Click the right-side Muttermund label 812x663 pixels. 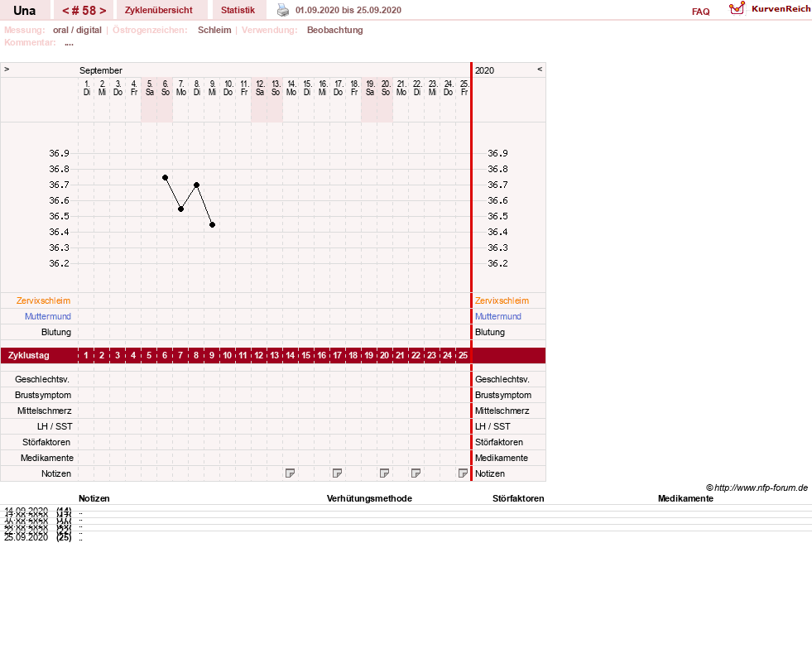tap(498, 316)
